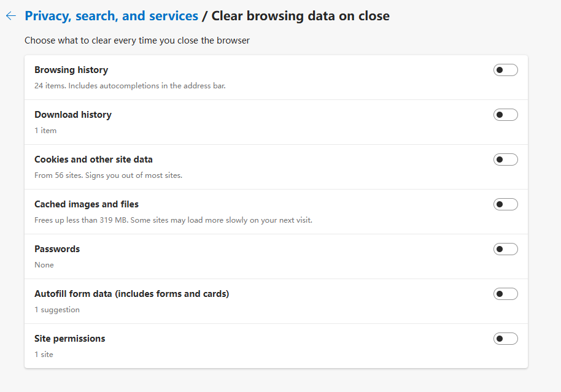Turn on the Download history switch
Viewport: 561px width, 392px height.
505,115
